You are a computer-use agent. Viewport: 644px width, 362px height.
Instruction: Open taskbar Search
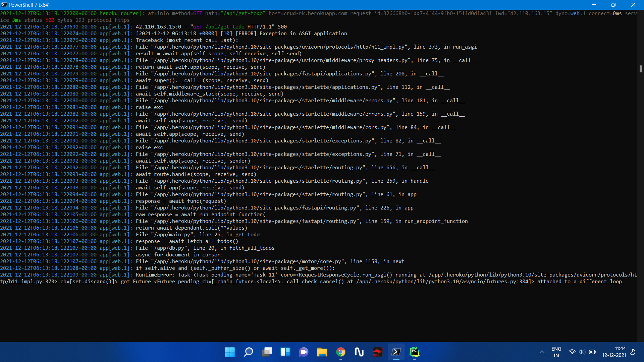tap(249, 352)
